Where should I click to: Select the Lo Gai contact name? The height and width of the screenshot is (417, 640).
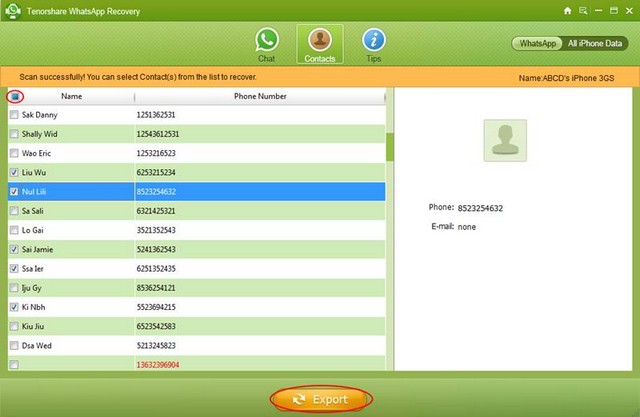(x=33, y=230)
